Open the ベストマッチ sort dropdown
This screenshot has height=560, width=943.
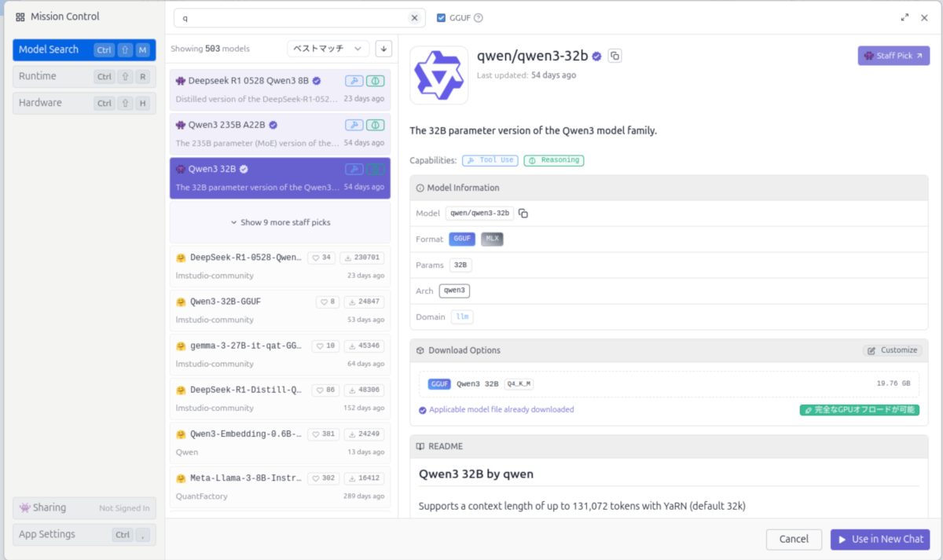pyautogui.click(x=328, y=49)
